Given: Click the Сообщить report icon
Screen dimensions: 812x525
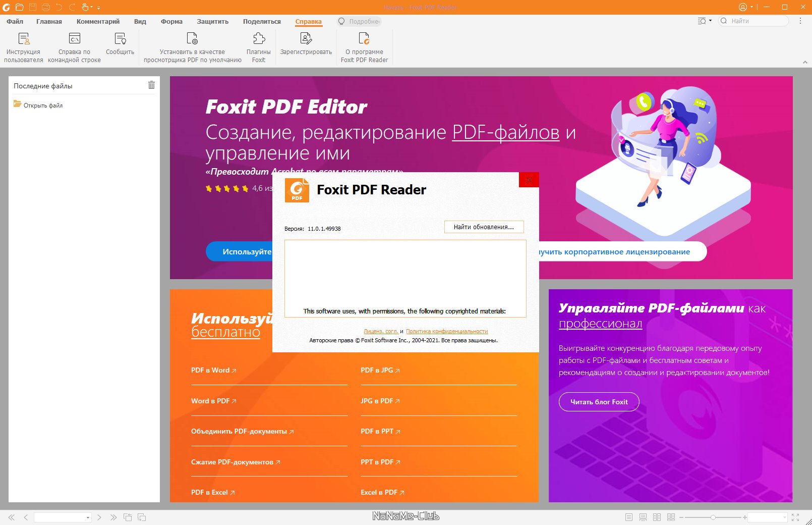Looking at the screenshot, I should pos(120,39).
